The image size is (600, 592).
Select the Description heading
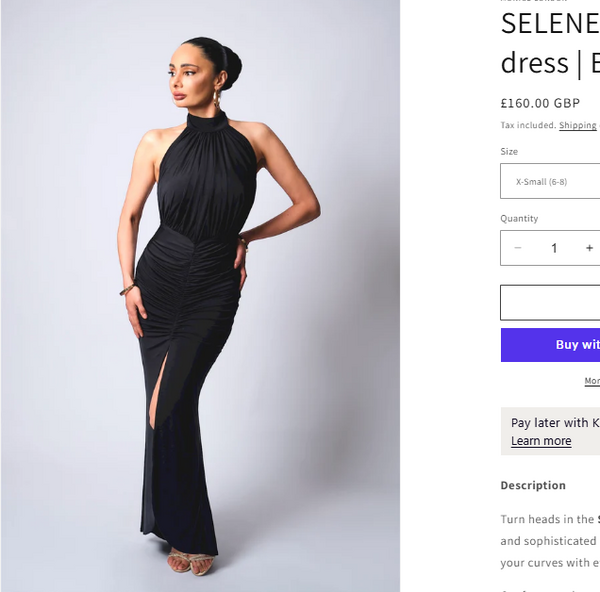point(533,485)
